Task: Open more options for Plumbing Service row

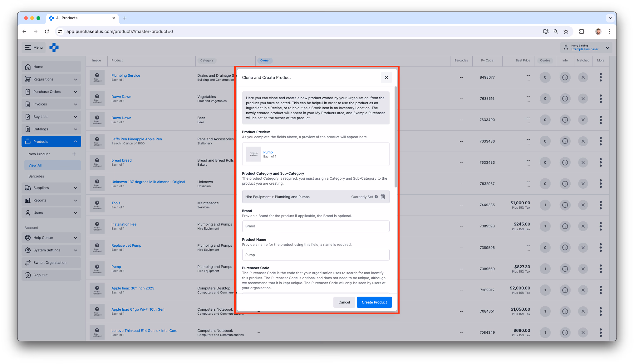Action: click(600, 77)
